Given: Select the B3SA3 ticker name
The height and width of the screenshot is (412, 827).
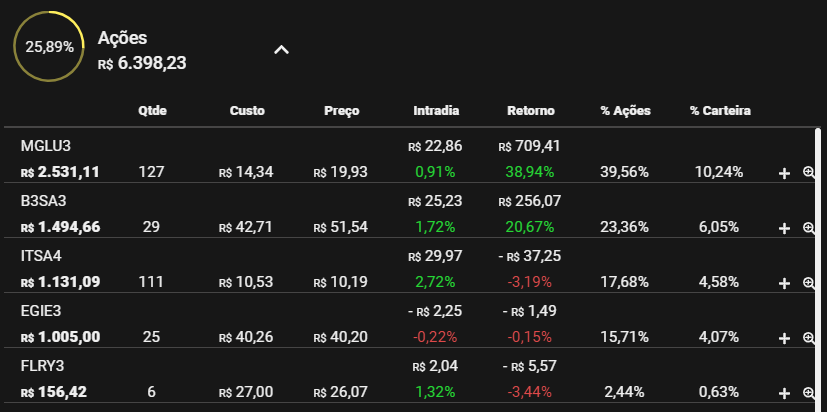Looking at the screenshot, I should (44, 201).
